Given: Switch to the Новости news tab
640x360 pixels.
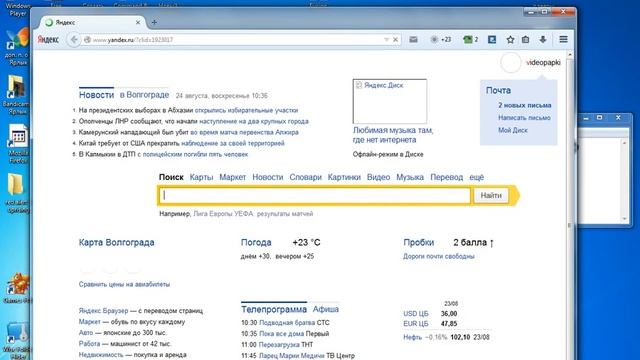Looking at the screenshot, I should (x=96, y=95).
